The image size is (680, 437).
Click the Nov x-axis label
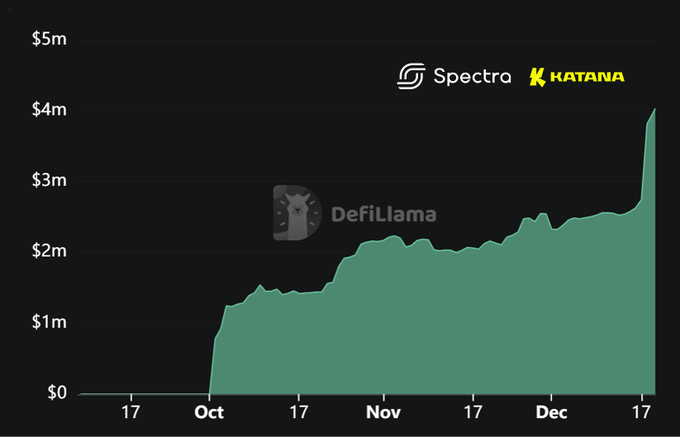(383, 412)
